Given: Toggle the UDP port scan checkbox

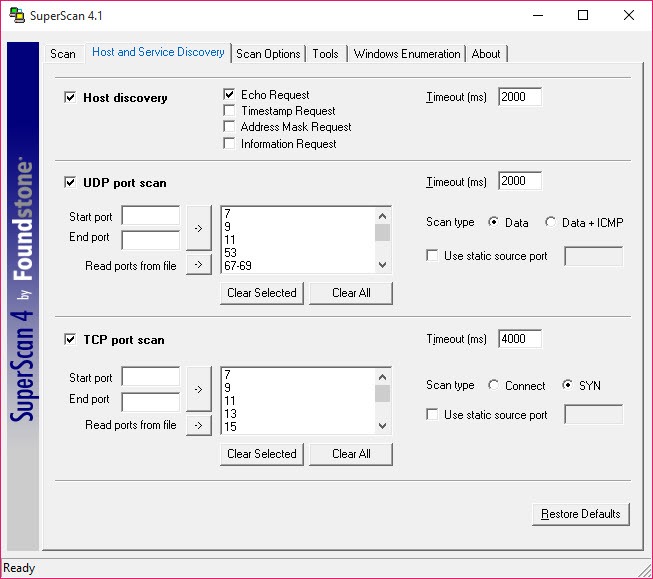Looking at the screenshot, I should (x=70, y=182).
